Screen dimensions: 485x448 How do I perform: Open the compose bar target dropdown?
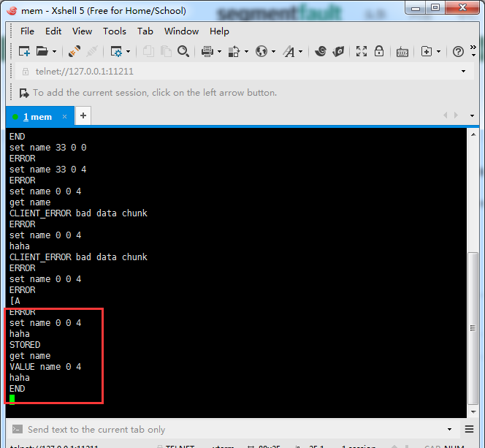pos(451,430)
